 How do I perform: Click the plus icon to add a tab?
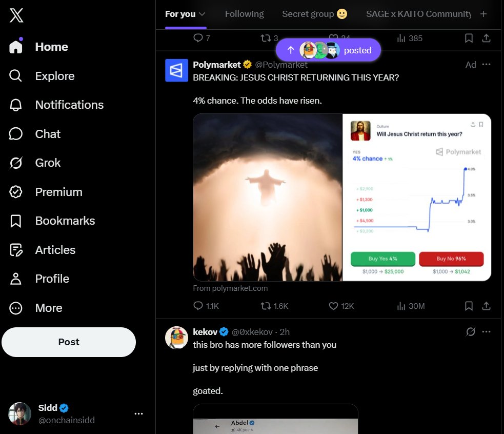click(483, 14)
